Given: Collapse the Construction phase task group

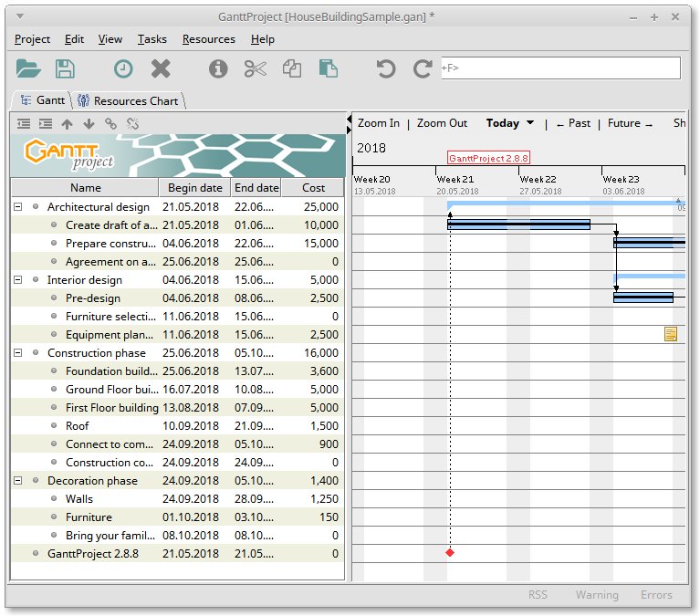Looking at the screenshot, I should tap(18, 352).
